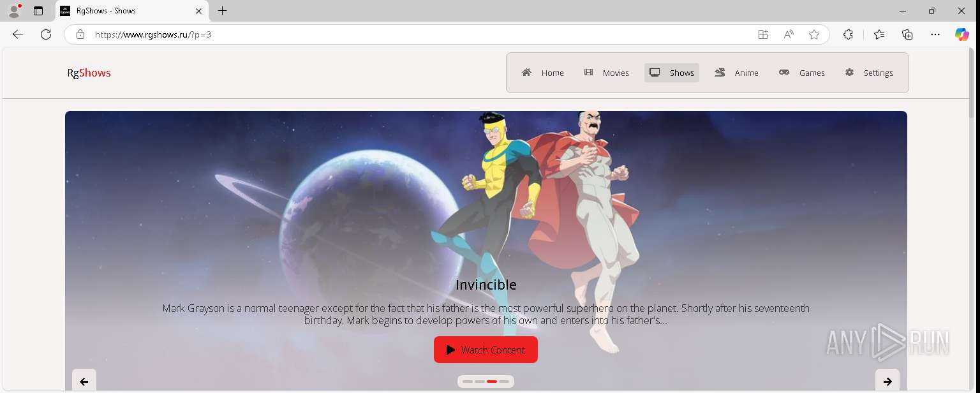
Task: Close the RgShows - Shows tab
Action: [198, 11]
